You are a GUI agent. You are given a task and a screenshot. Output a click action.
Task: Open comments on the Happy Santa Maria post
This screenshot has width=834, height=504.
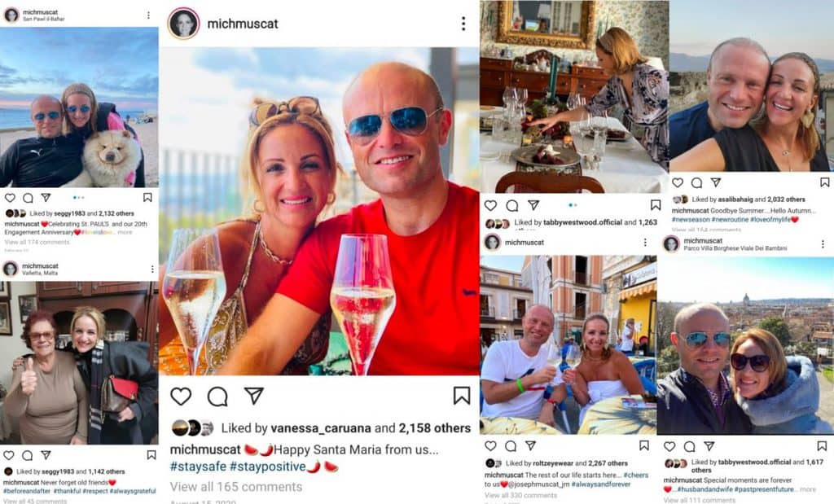[x=217, y=396]
